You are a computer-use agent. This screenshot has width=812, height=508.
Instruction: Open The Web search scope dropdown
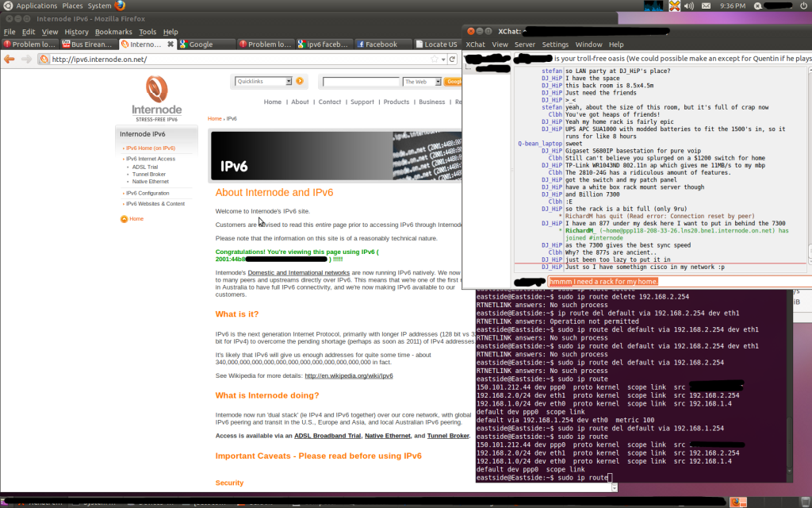[x=422, y=82]
